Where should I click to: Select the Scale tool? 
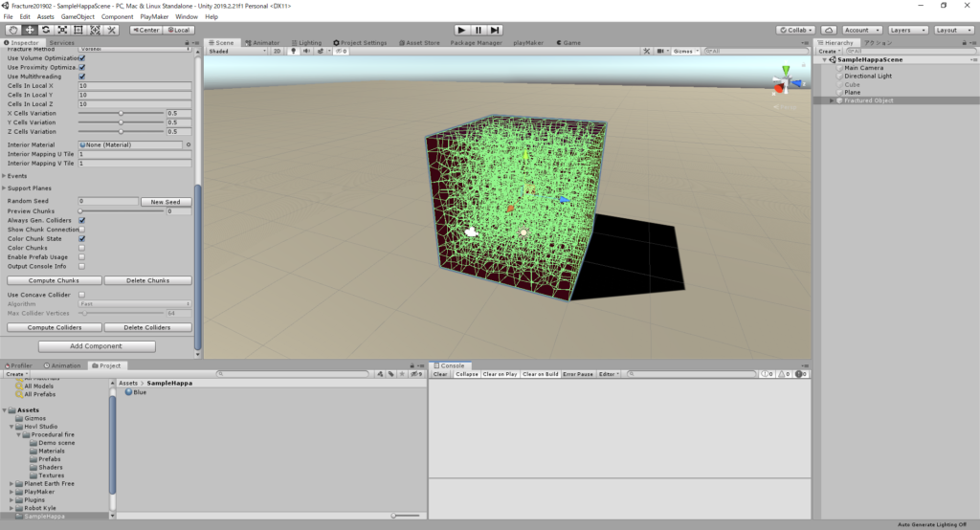coord(62,30)
